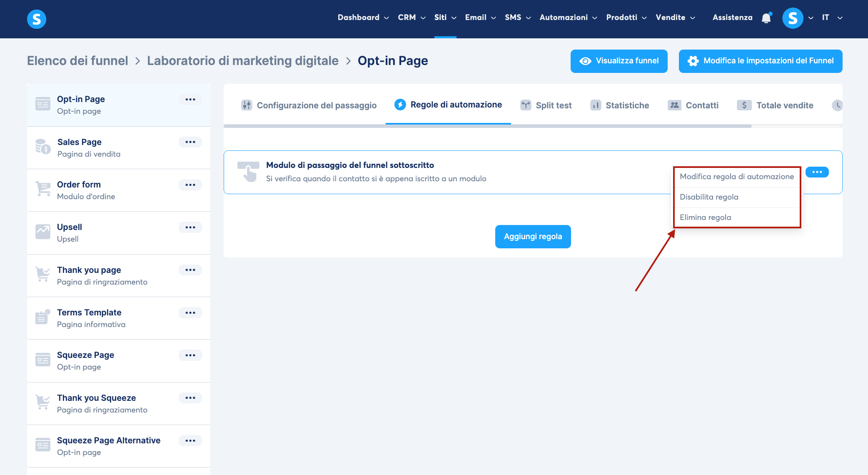Click the Thank you page cart icon
868x475 pixels.
[43, 275]
